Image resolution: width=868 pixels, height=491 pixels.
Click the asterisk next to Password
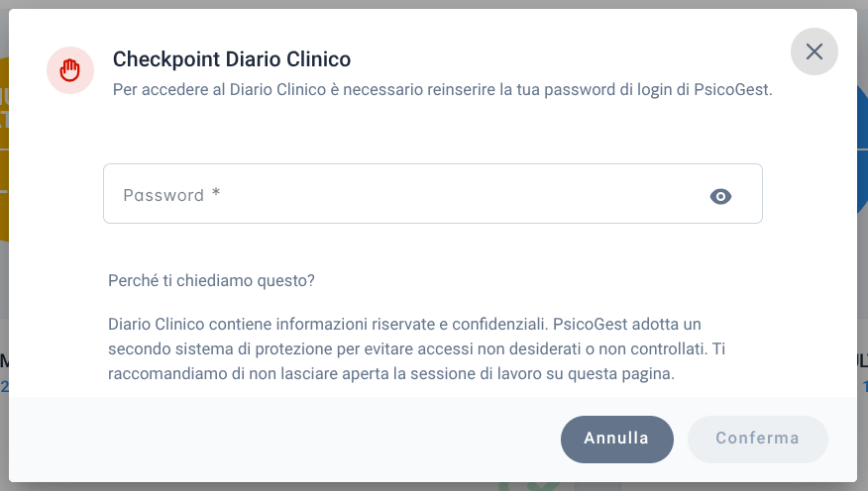coord(216,192)
